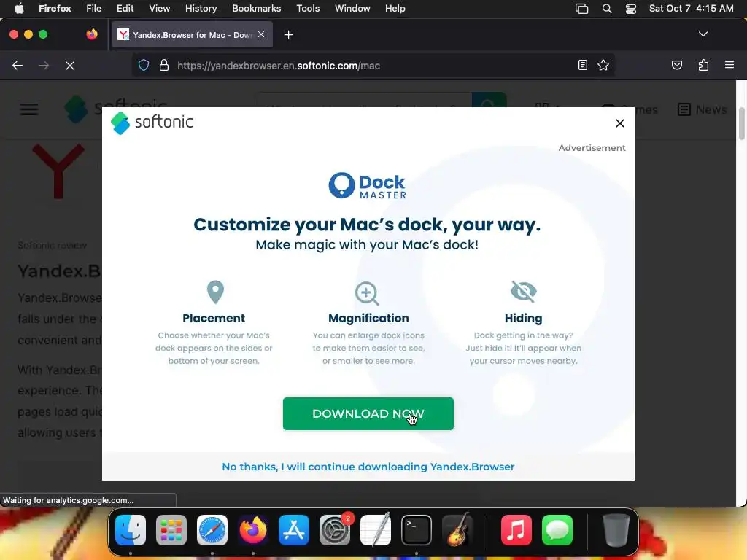747x560 pixels.
Task: Bookmark this page with the star
Action: (603, 65)
